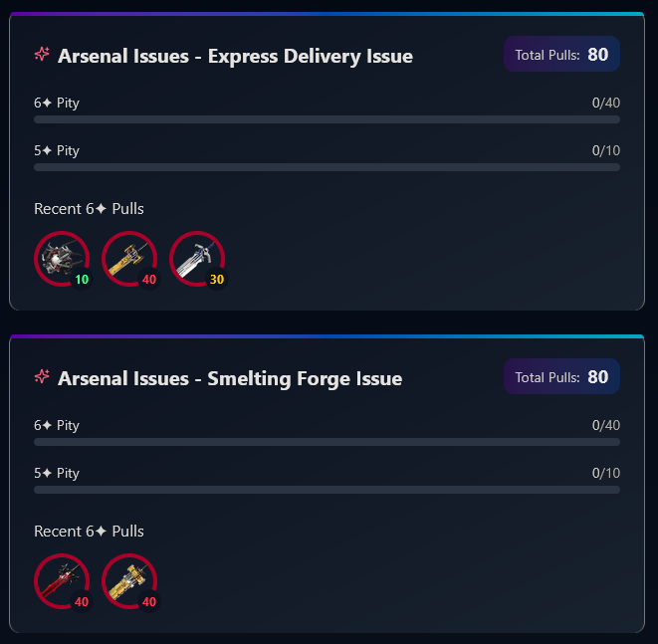
Task: Click Recent 6✦ Pulls label in Express Delivery
Action: click(89, 209)
